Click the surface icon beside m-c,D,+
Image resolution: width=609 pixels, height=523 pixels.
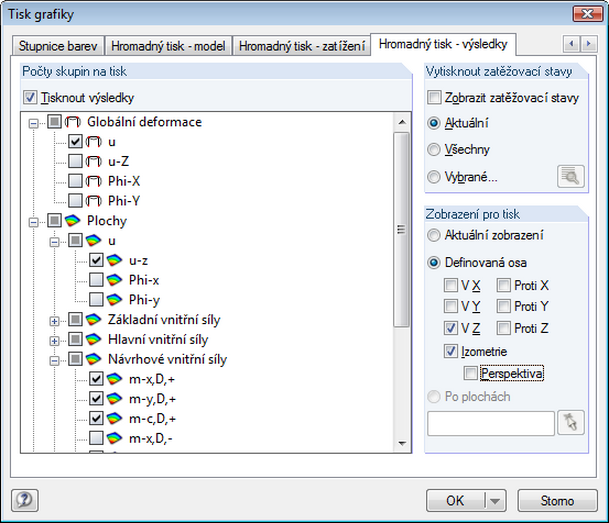(x=115, y=419)
